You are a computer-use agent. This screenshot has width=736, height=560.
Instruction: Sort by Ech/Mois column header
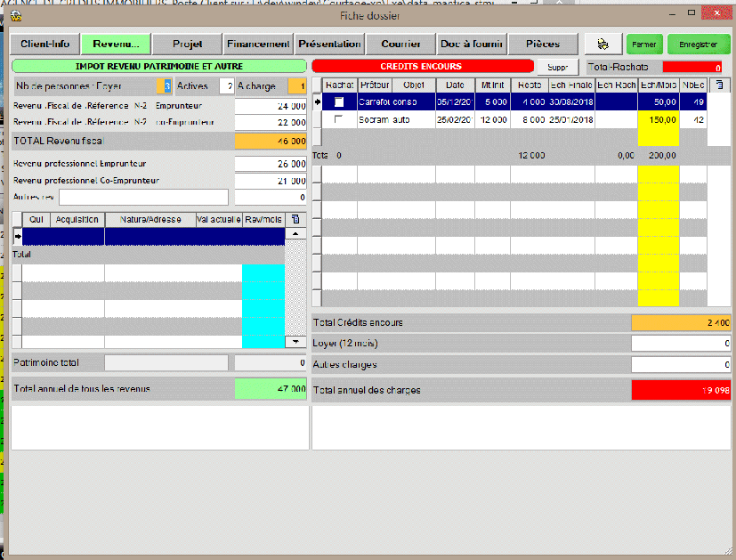click(x=658, y=85)
